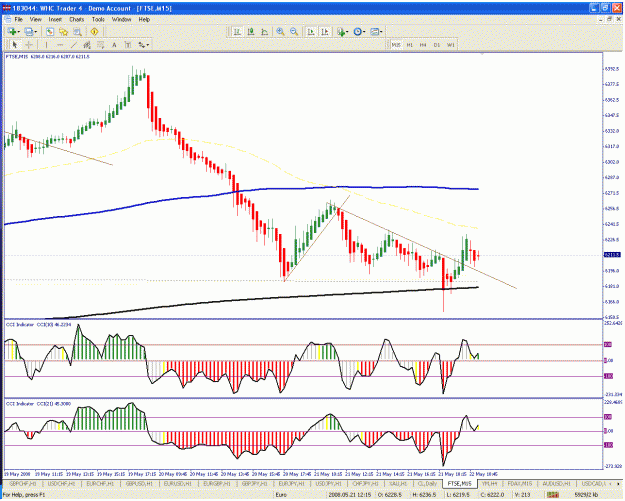Switch to the USDCHF,H1 chart tab

(61, 483)
